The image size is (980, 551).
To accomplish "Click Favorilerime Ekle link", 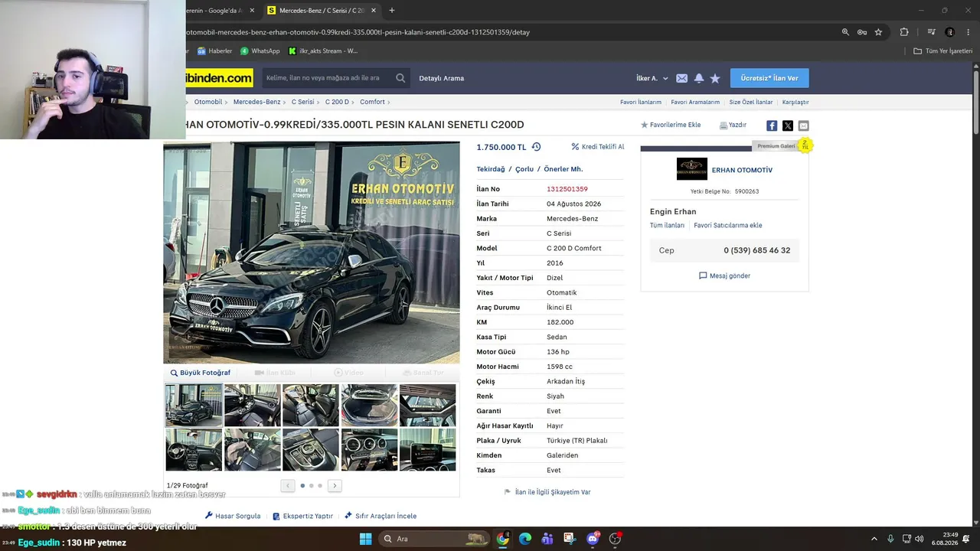I will 671,125.
